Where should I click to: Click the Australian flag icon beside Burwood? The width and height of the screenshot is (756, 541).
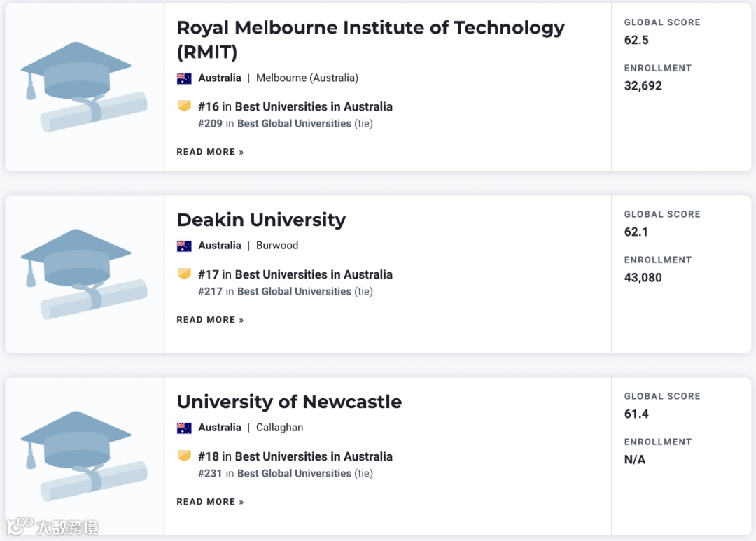point(184,246)
